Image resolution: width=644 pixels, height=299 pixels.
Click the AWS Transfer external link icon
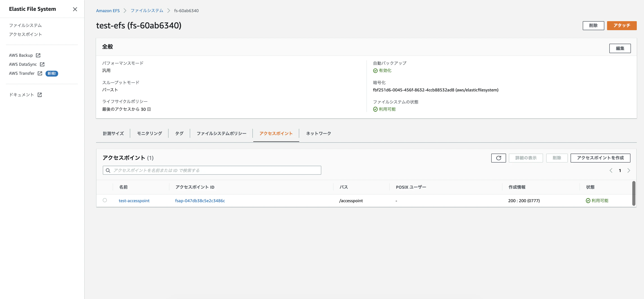[40, 73]
